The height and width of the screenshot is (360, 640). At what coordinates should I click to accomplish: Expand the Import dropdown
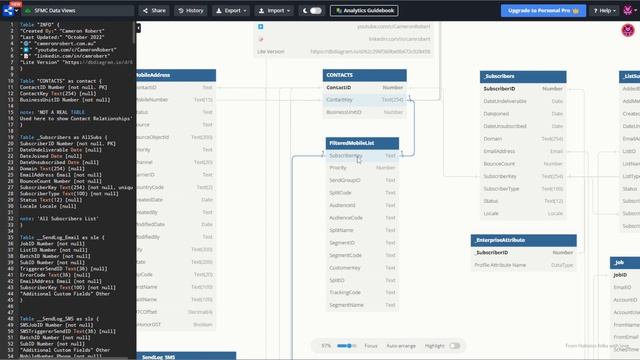pyautogui.click(x=274, y=11)
